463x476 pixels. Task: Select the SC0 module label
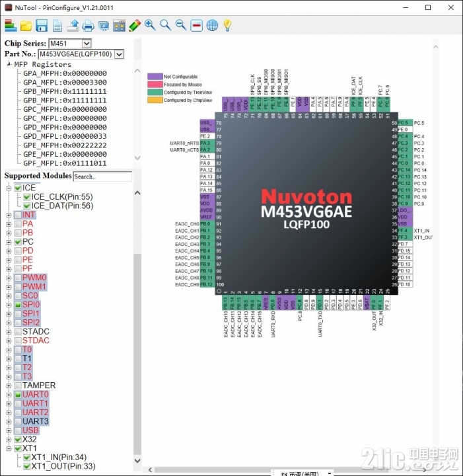point(30,296)
